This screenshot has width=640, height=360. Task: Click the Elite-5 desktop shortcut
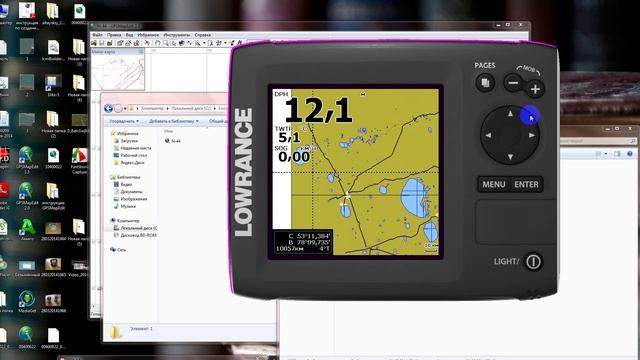click(53, 86)
